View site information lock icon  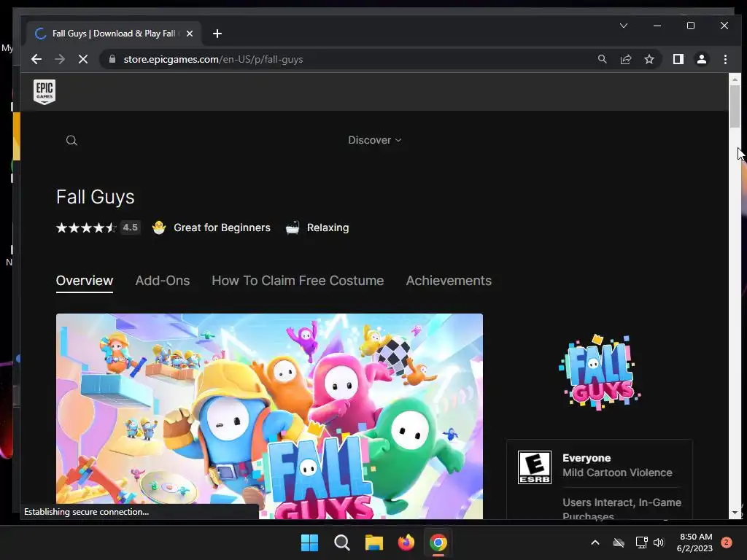pyautogui.click(x=112, y=59)
